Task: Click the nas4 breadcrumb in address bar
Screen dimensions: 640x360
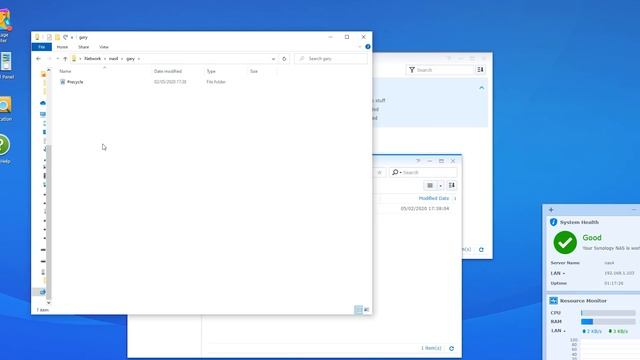Action: tap(113, 59)
